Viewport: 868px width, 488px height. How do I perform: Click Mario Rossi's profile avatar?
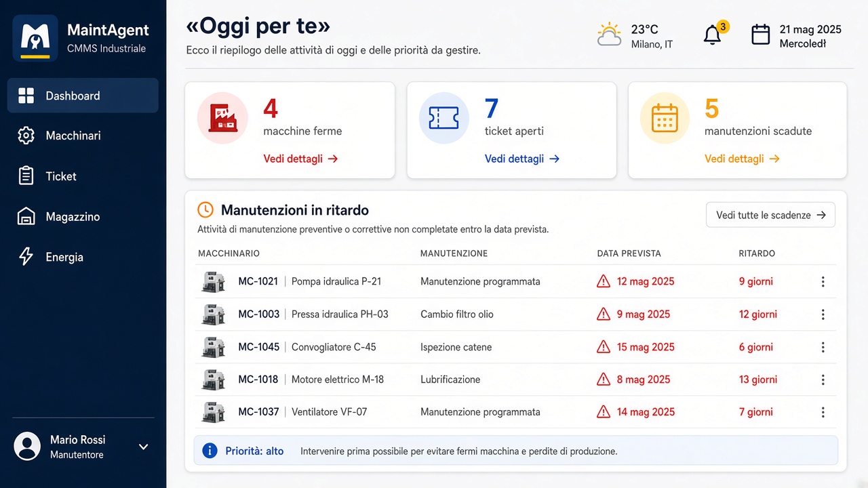click(27, 447)
